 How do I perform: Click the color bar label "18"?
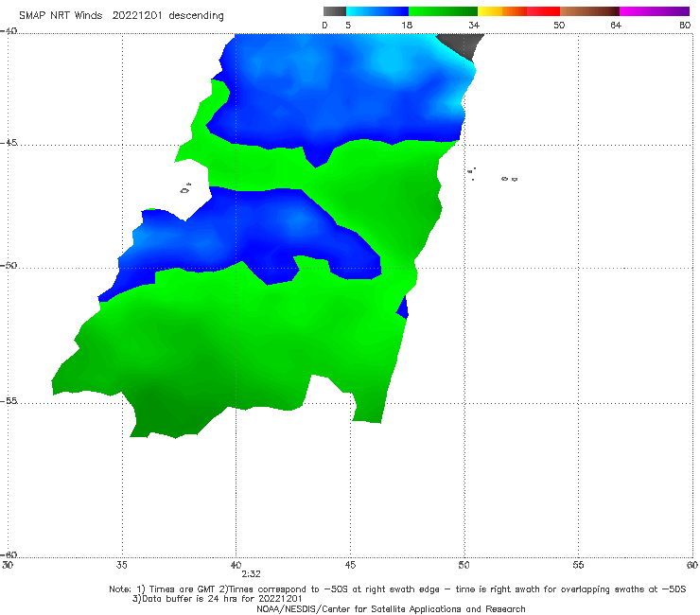coord(406,26)
